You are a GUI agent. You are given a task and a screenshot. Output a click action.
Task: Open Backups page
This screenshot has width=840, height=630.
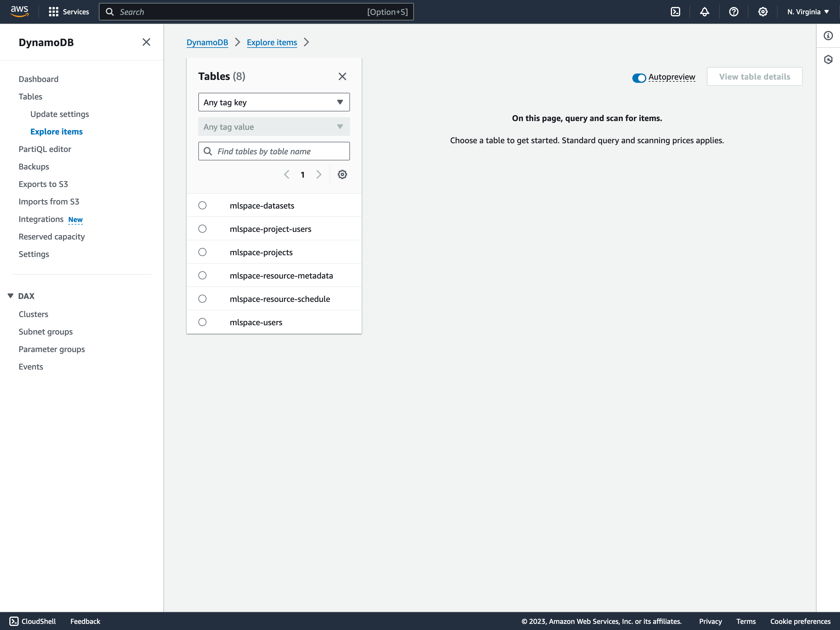[34, 166]
